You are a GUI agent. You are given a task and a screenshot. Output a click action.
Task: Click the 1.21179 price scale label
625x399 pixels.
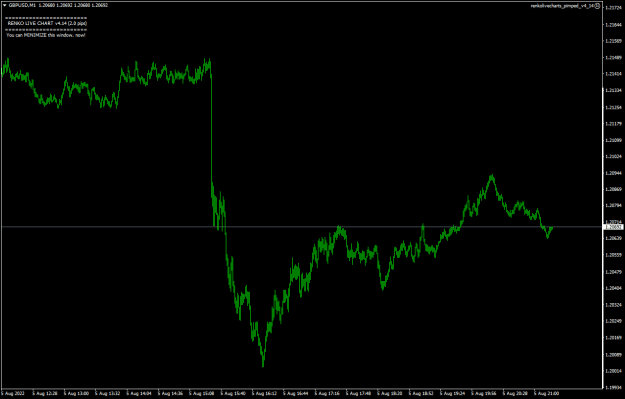(613, 124)
